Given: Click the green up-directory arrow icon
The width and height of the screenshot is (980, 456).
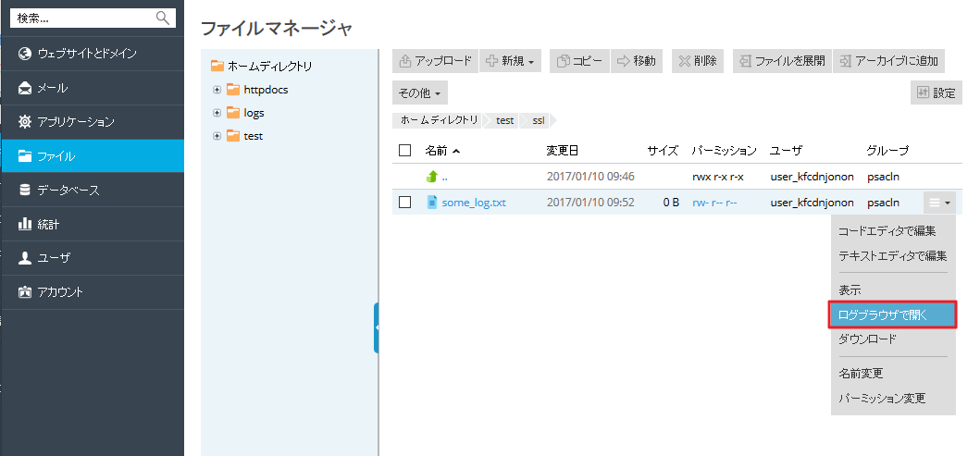Looking at the screenshot, I should point(432,177).
